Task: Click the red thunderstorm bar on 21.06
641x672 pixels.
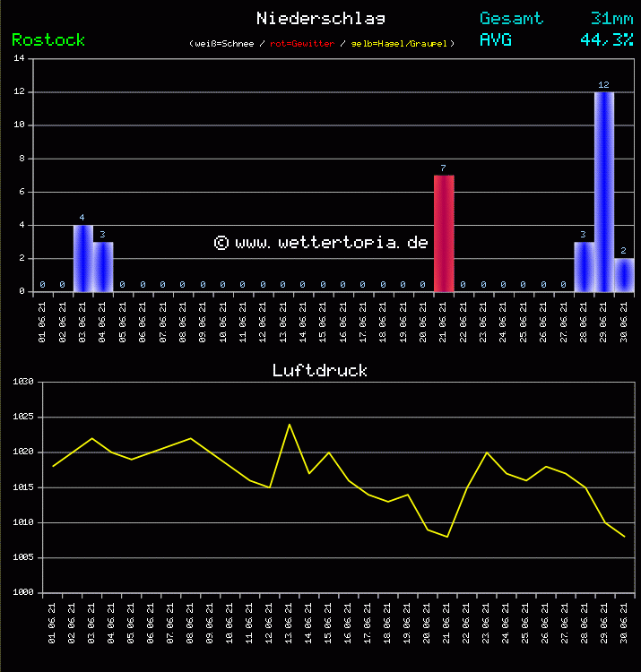Action: [444, 233]
